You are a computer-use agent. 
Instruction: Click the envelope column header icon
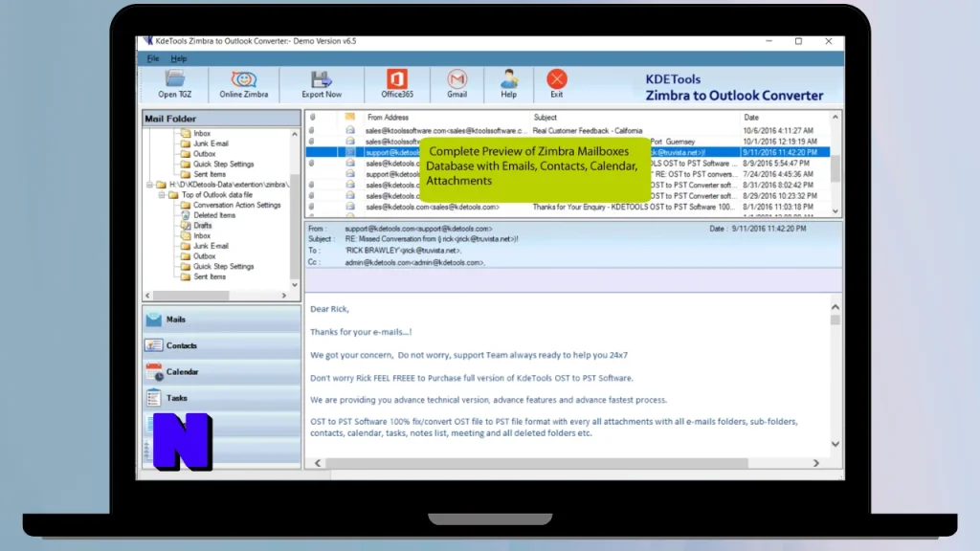tap(350, 118)
